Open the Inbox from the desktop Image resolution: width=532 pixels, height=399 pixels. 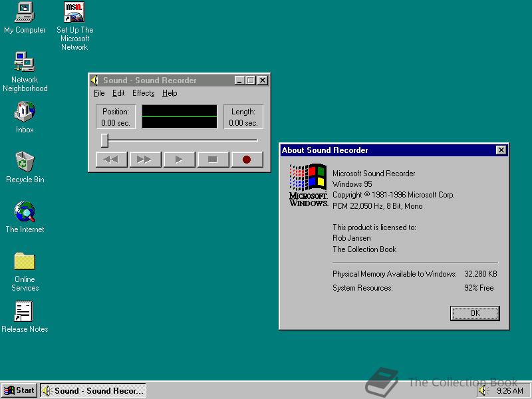[x=24, y=113]
